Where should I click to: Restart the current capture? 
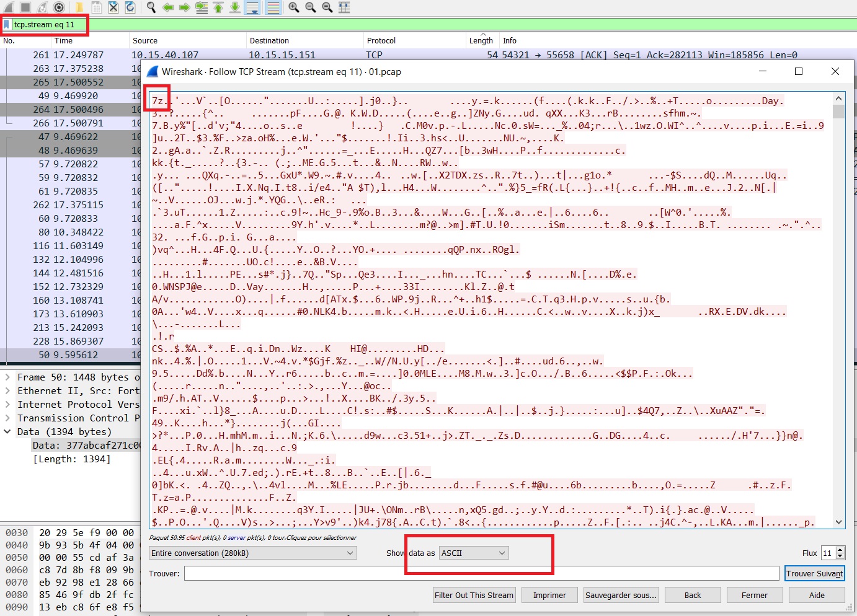(41, 7)
